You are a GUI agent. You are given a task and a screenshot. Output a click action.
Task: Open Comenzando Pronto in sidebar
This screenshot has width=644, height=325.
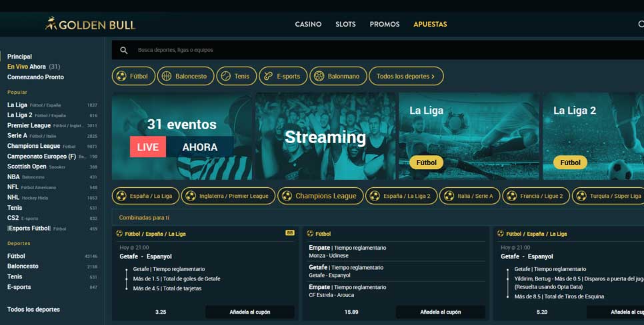tap(35, 77)
